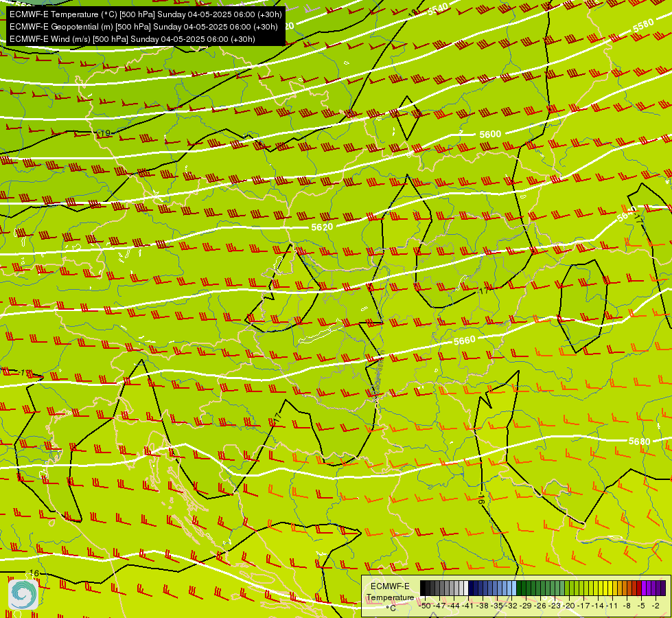Image resolution: width=672 pixels, height=618 pixels.
Task: Click the ECMWF-E Temperature legend title
Action: [x=390, y=592]
